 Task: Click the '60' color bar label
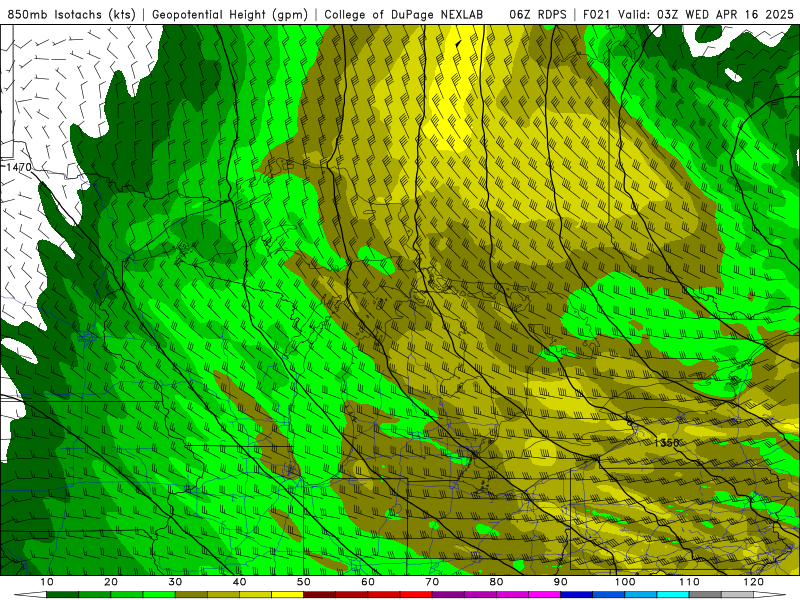point(368,582)
